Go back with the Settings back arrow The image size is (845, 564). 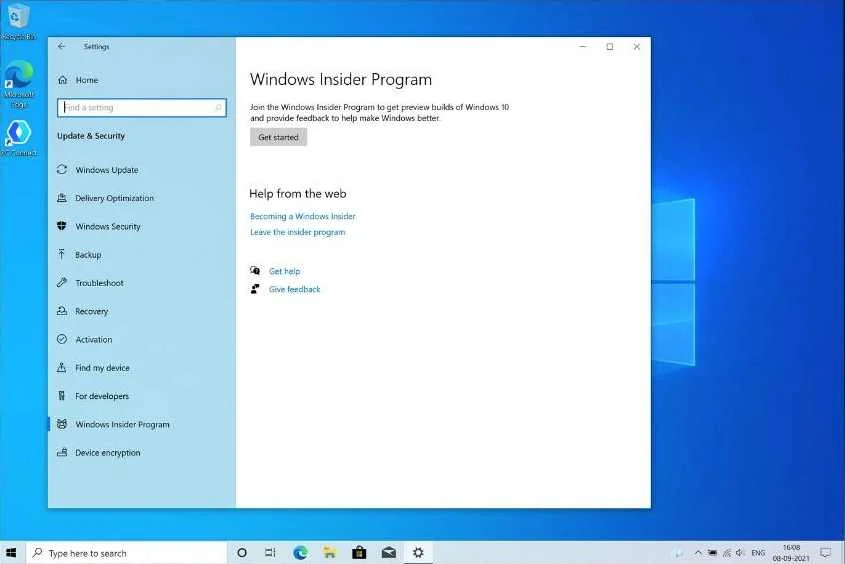click(x=61, y=46)
